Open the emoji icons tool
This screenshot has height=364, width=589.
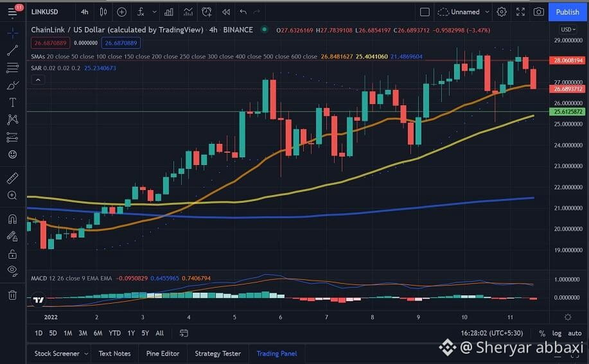click(12, 155)
